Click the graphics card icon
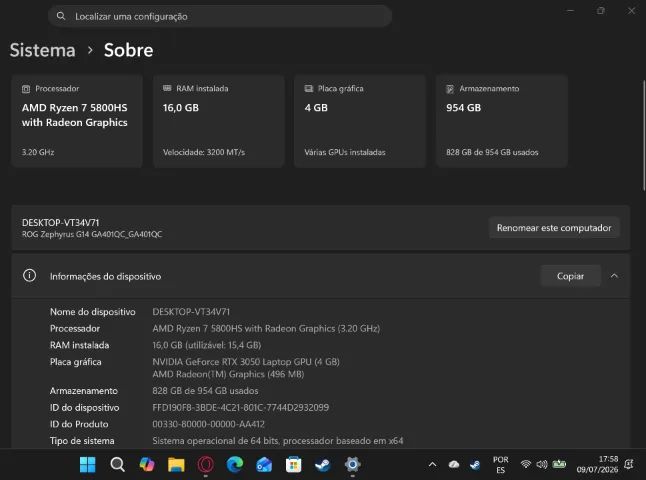Viewport: 646px width, 480px height. (309, 89)
